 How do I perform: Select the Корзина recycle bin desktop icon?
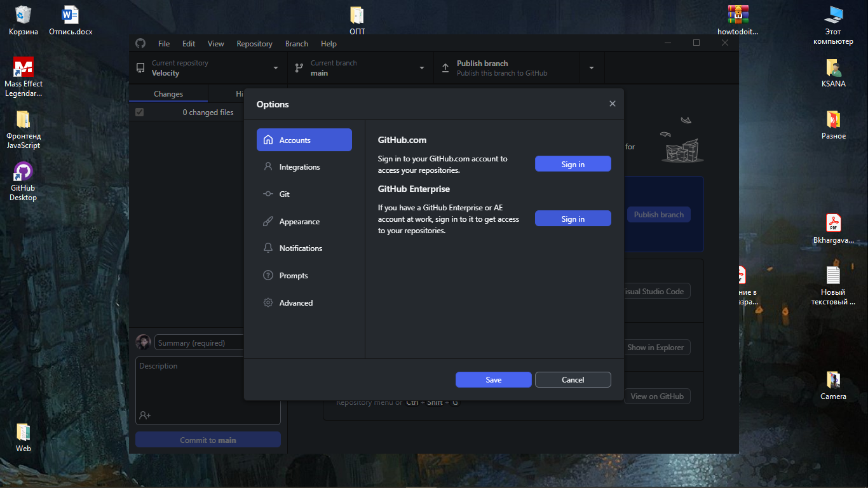point(24,20)
